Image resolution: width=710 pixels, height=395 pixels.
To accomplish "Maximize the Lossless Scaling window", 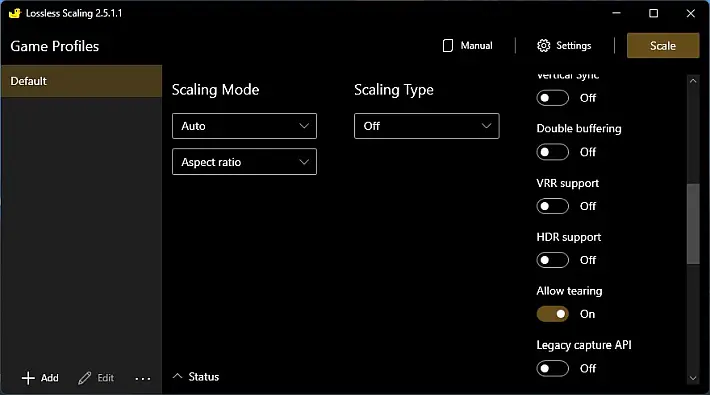I will pos(653,13).
